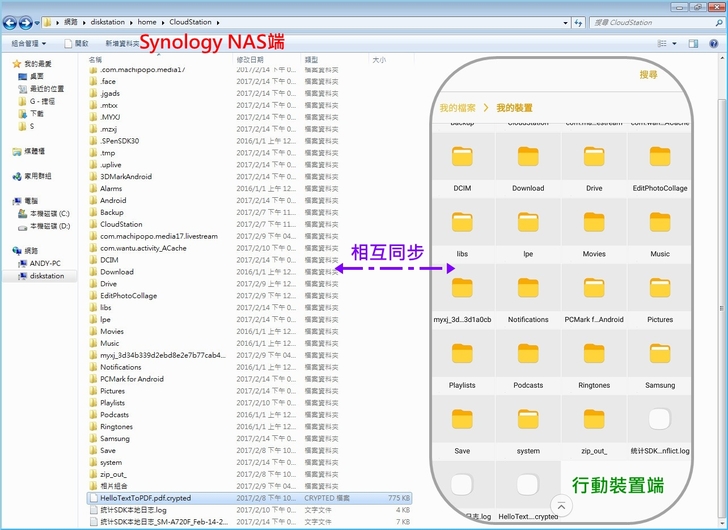Sort files by the 修改日期 column header
This screenshot has height=530, width=728.
click(252, 60)
